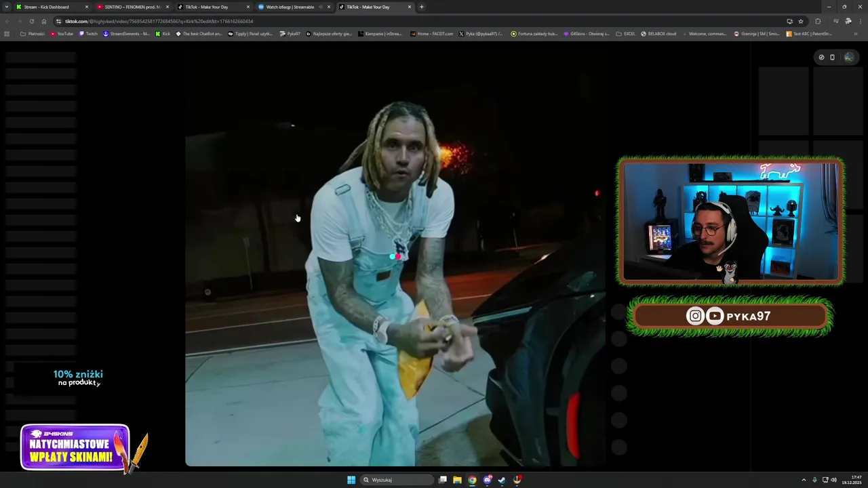Open the bookmarks apps grid icon
The width and height of the screenshot is (868, 488).
click(x=7, y=33)
